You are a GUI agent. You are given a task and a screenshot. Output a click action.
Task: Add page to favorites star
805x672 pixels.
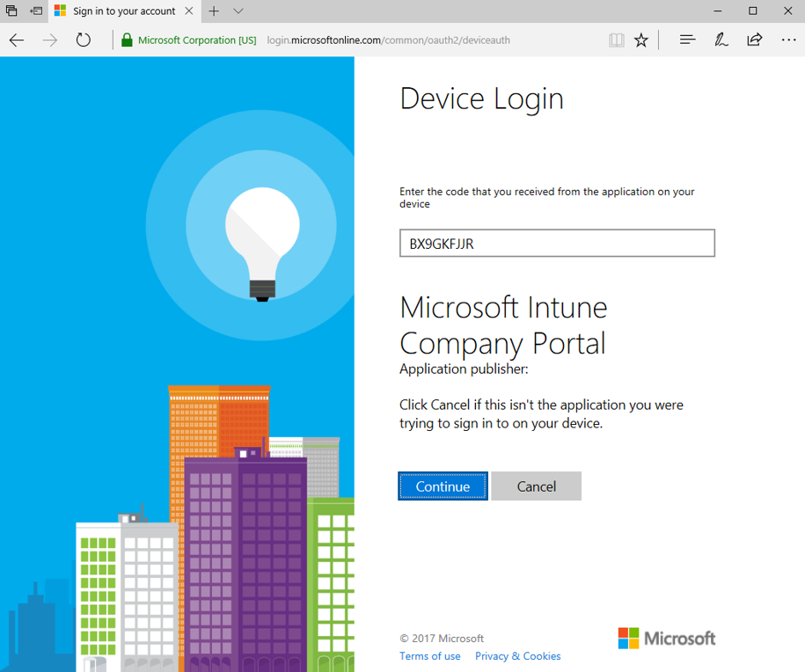tap(641, 40)
